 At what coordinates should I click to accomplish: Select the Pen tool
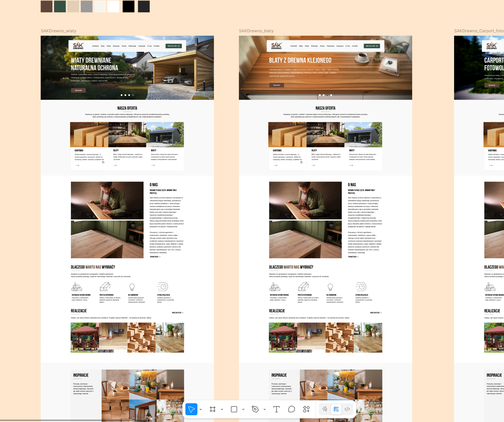tap(255, 409)
